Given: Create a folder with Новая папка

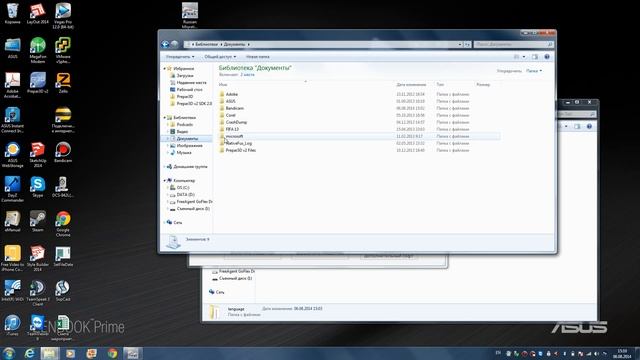Looking at the screenshot, I should [x=258, y=57].
